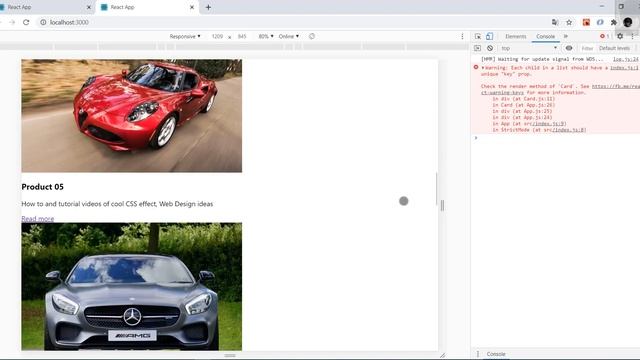Open the Online throttling dropdown
This screenshot has height=360, width=640.
(x=289, y=36)
